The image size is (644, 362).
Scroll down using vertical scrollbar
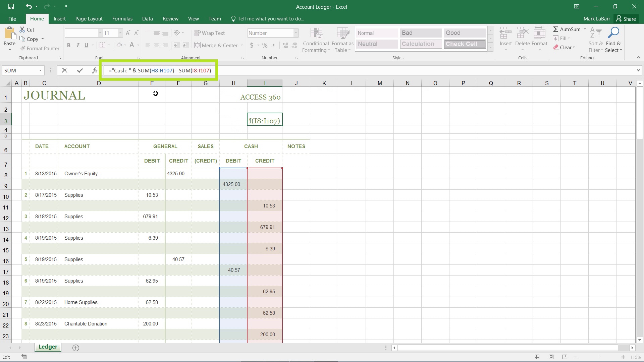click(640, 340)
